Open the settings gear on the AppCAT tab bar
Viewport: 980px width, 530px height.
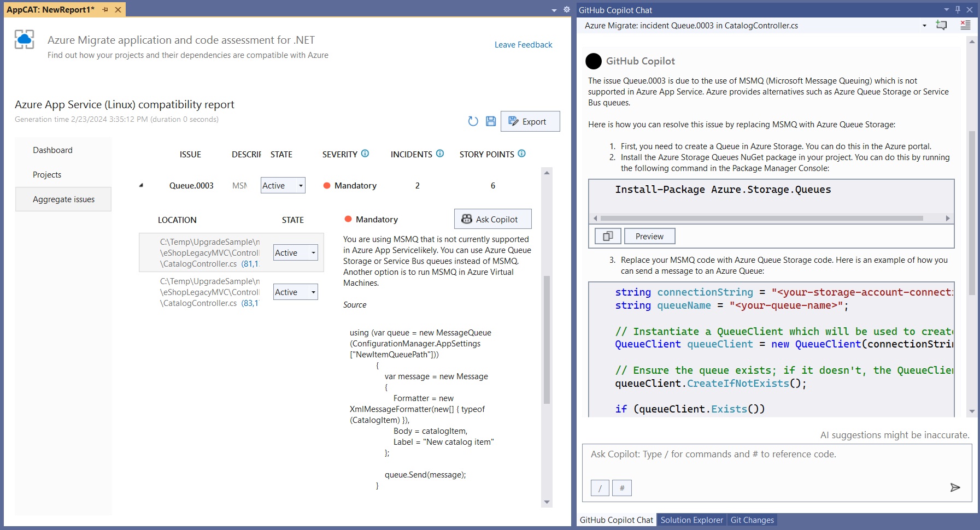tap(567, 9)
